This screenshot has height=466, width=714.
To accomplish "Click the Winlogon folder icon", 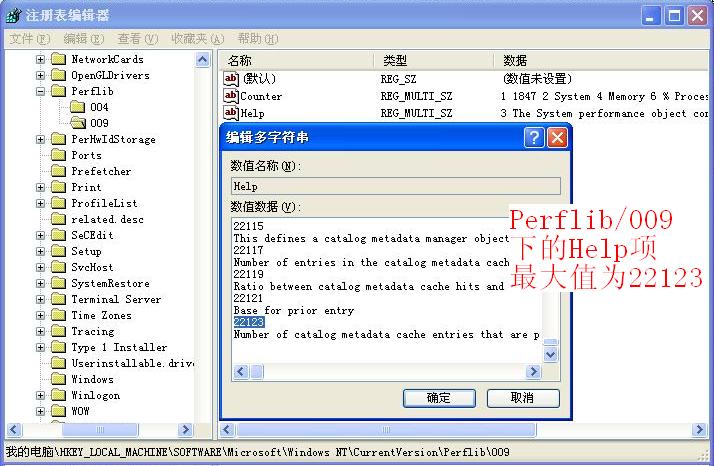I will pos(59,395).
